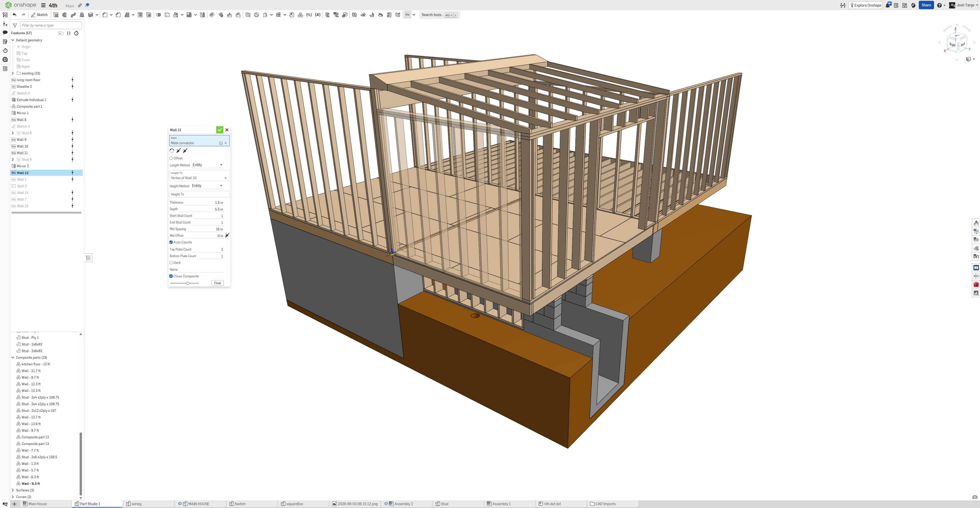Open the notifications bell
The height and width of the screenshot is (508, 980).
(x=888, y=5)
